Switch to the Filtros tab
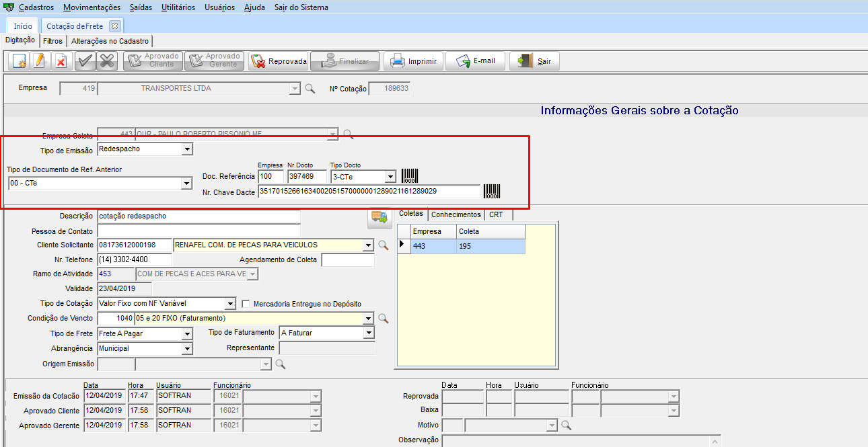 [52, 41]
